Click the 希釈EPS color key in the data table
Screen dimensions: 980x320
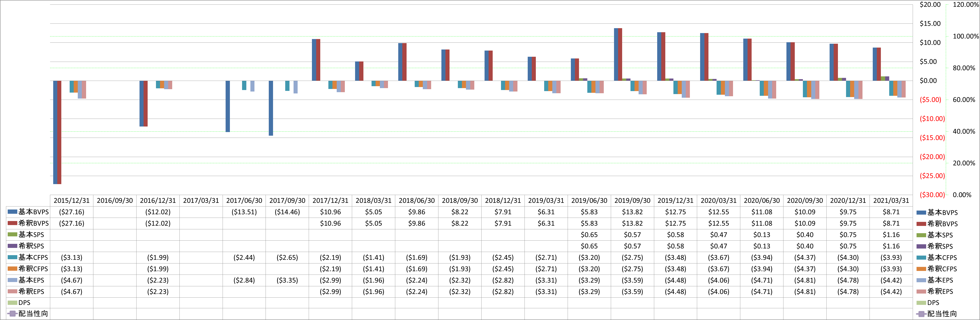[13, 291]
